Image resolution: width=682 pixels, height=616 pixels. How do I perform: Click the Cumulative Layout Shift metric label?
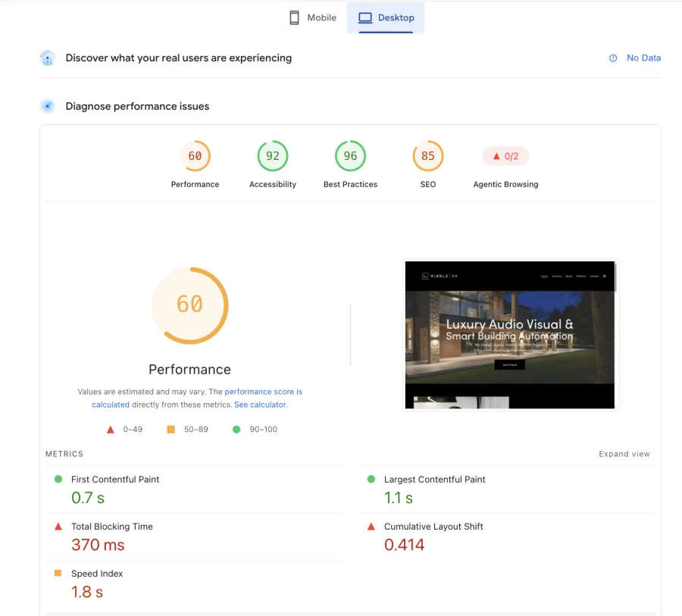coord(433,527)
